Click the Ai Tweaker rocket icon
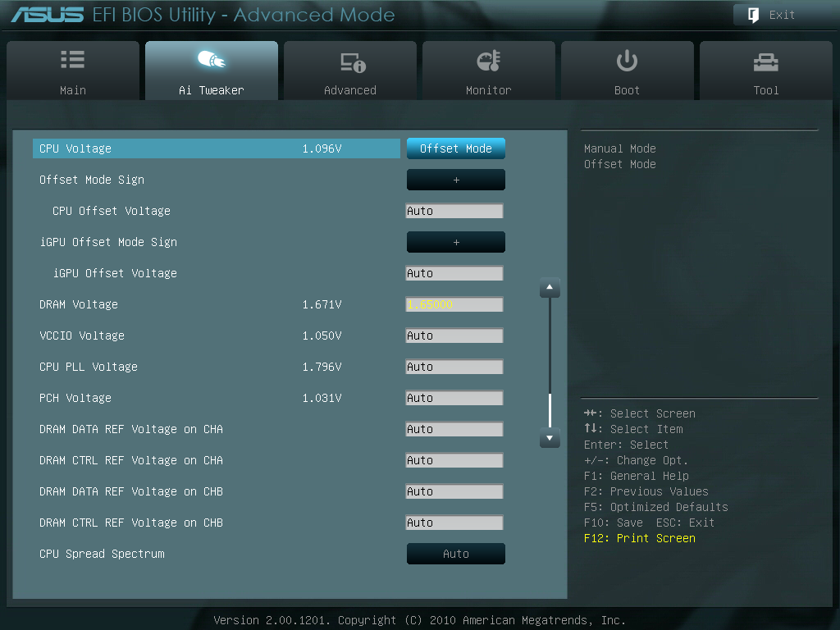The image size is (840, 630). (x=212, y=59)
